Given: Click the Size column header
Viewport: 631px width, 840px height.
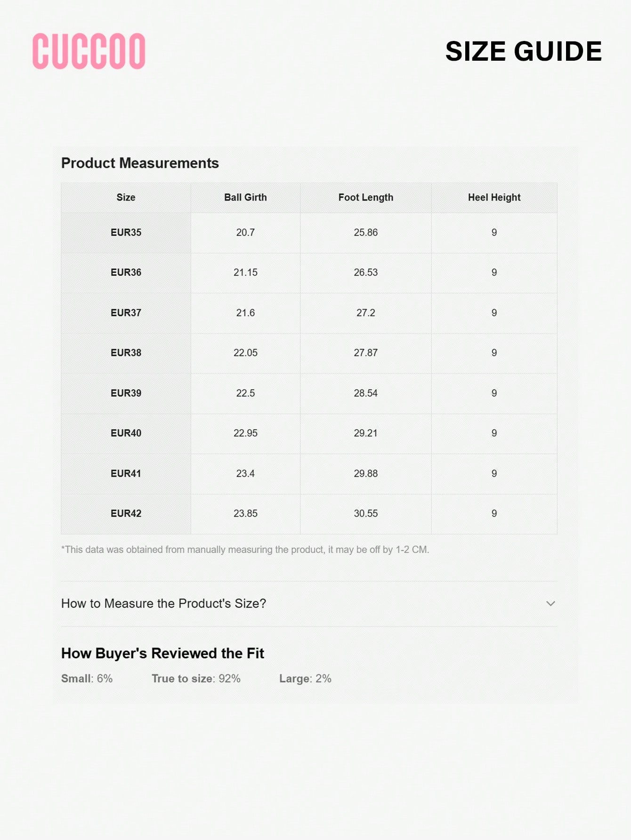Looking at the screenshot, I should (x=126, y=198).
